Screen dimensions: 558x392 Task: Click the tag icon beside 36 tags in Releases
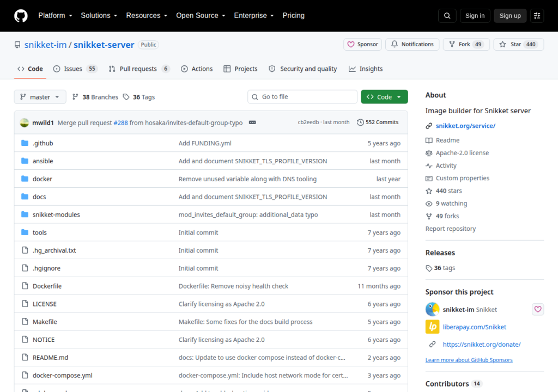tap(429, 268)
